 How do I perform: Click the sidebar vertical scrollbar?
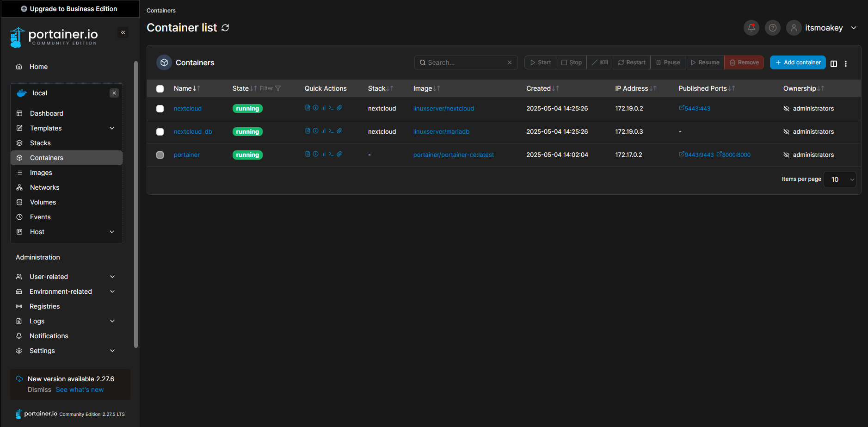click(x=136, y=204)
